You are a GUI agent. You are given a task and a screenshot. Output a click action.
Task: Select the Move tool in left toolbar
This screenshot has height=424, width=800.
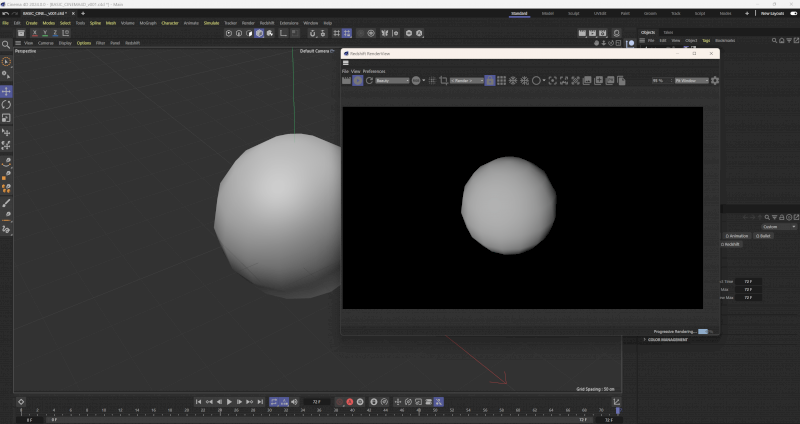pyautogui.click(x=6, y=91)
